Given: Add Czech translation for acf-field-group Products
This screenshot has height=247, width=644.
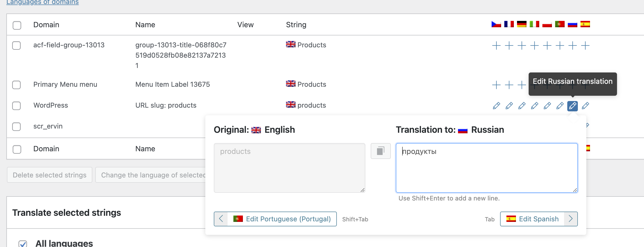Looking at the screenshot, I should 496,45.
